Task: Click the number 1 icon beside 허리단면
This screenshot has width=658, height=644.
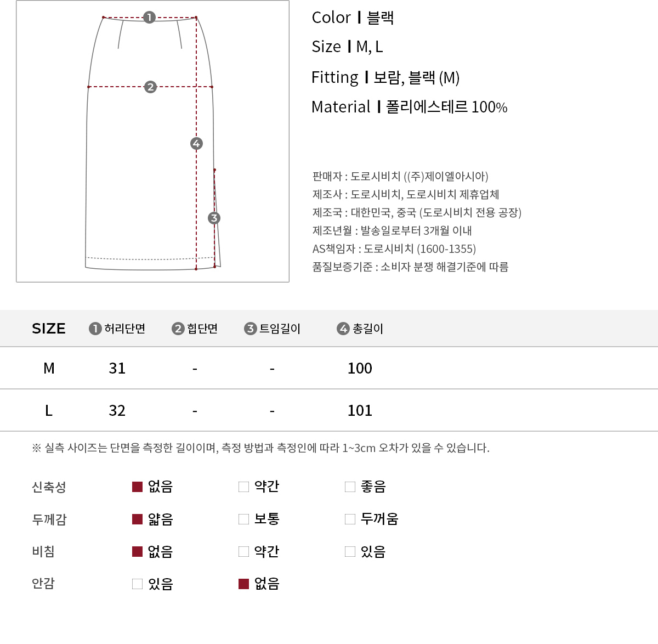Action: [x=95, y=329]
